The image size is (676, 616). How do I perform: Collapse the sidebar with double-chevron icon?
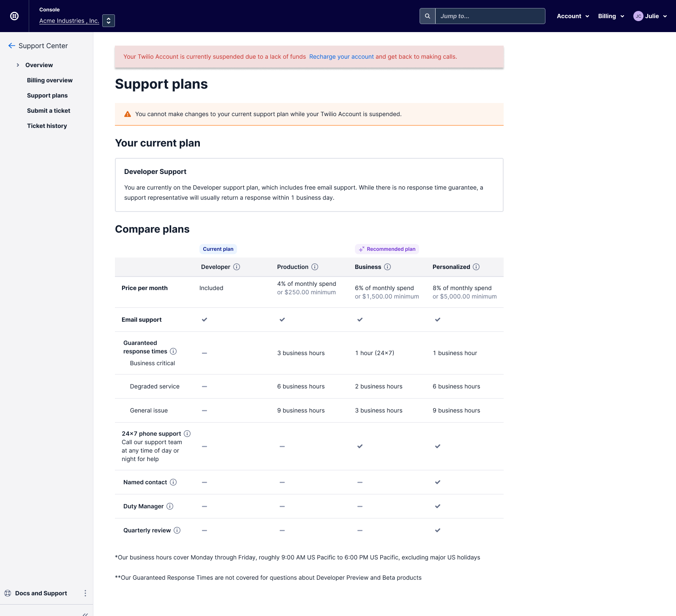pos(85,614)
